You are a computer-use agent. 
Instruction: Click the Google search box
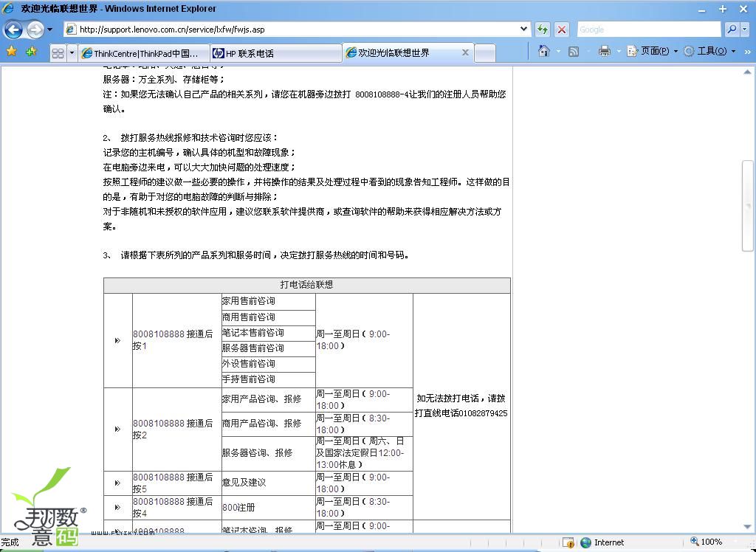[x=649, y=30]
